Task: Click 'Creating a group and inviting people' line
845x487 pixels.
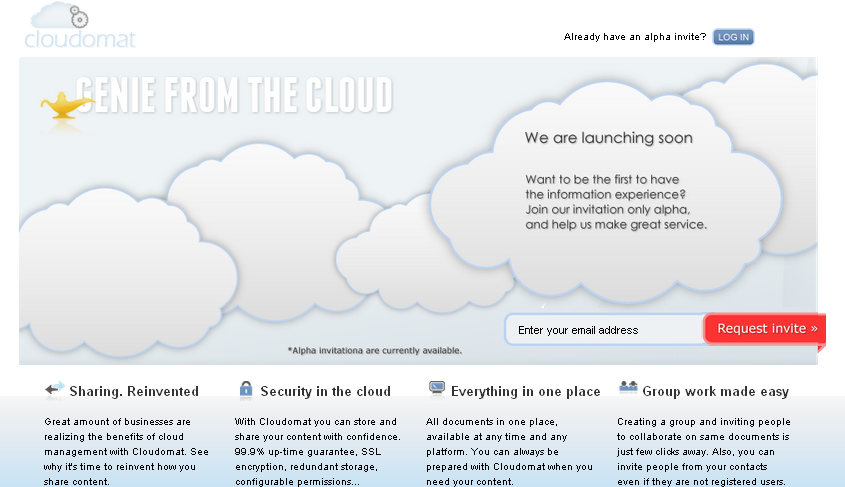Action: pyautogui.click(x=704, y=421)
